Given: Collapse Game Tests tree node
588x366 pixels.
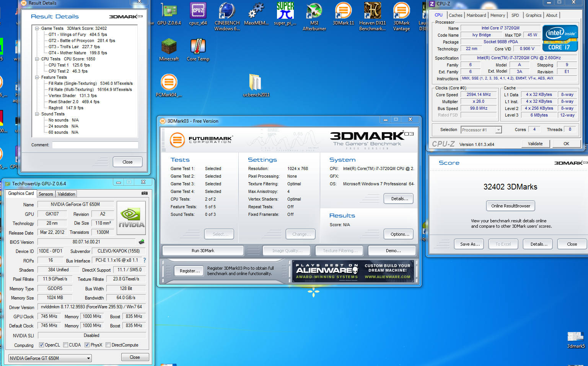Looking at the screenshot, I should pyautogui.click(x=37, y=28).
